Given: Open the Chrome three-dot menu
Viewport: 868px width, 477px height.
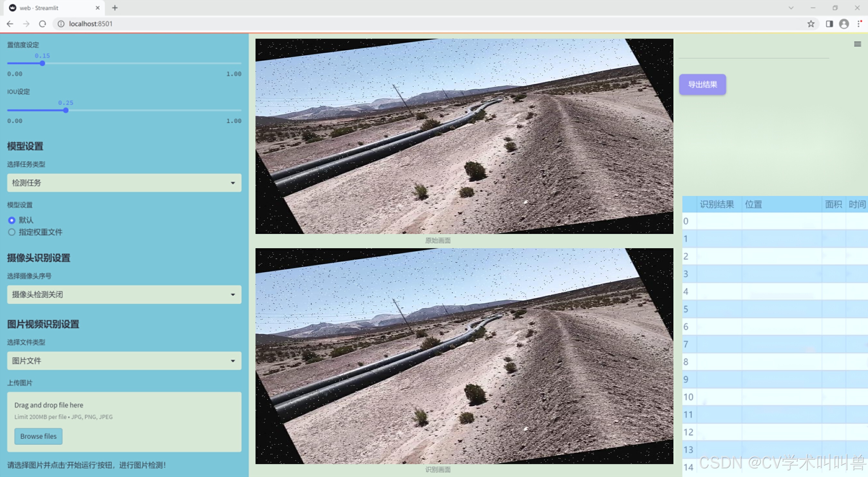Looking at the screenshot, I should [859, 24].
